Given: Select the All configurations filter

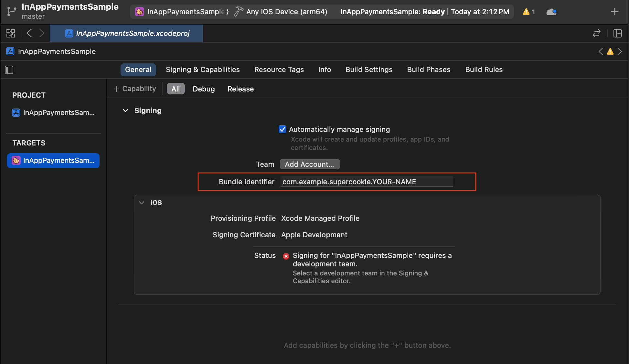Looking at the screenshot, I should tap(176, 89).
